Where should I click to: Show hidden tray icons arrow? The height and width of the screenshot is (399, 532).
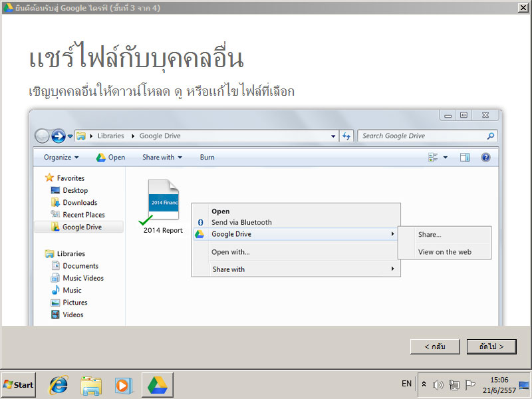[424, 384]
